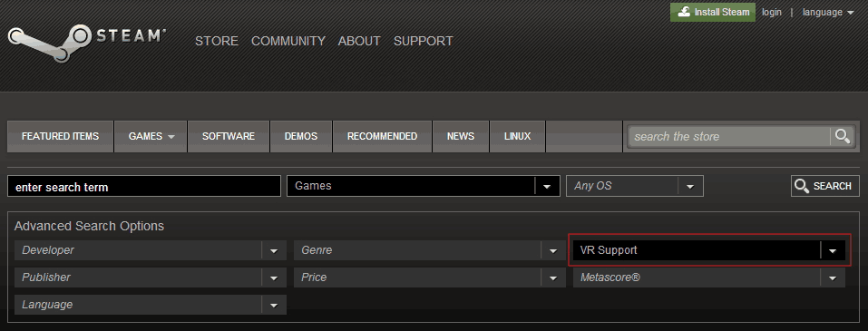Expand the Metascore dropdown
This screenshot has width=868, height=331.
709,277
